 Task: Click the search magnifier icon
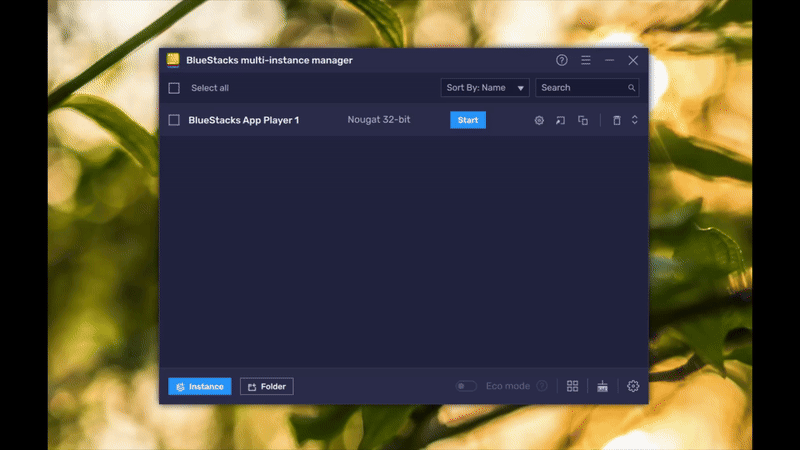tap(632, 88)
